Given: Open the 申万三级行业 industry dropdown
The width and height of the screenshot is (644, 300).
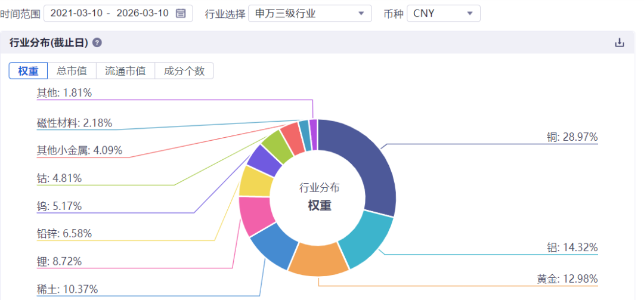Looking at the screenshot, I should pyautogui.click(x=310, y=14).
